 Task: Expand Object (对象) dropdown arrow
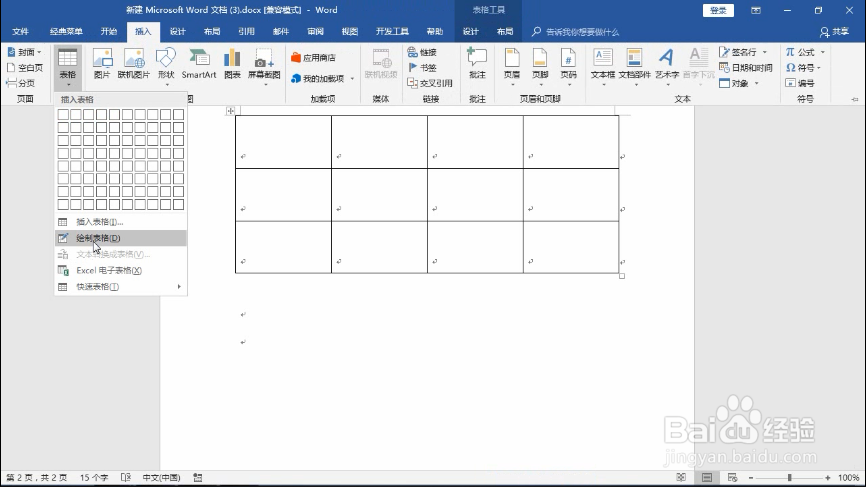(757, 83)
